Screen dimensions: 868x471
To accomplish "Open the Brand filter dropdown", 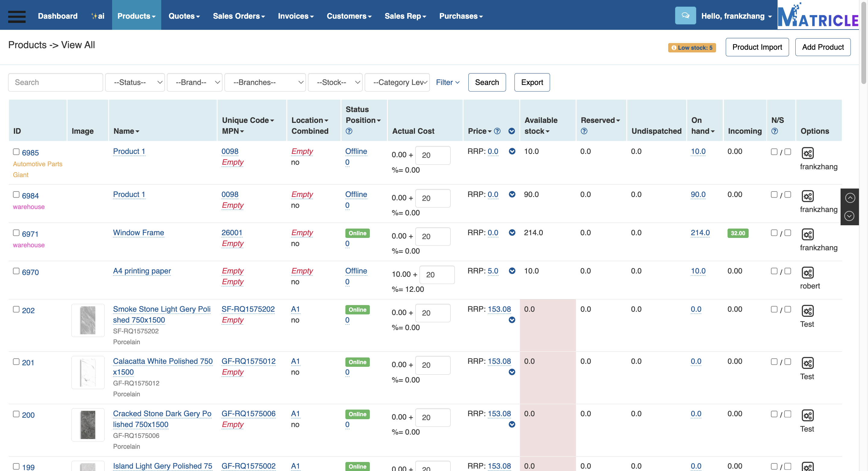I will click(194, 82).
